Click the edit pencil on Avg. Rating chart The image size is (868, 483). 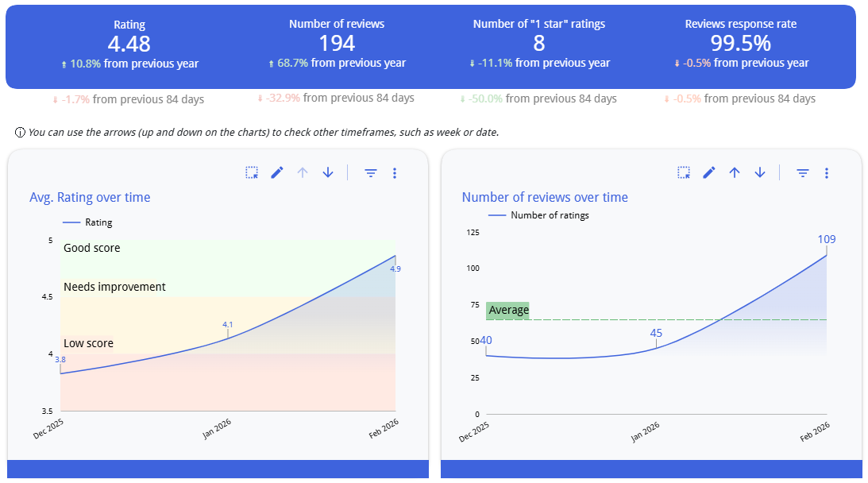pyautogui.click(x=277, y=173)
